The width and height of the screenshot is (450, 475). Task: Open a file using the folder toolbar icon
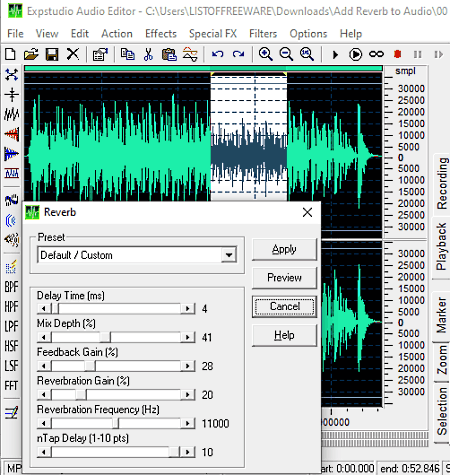(x=31, y=54)
